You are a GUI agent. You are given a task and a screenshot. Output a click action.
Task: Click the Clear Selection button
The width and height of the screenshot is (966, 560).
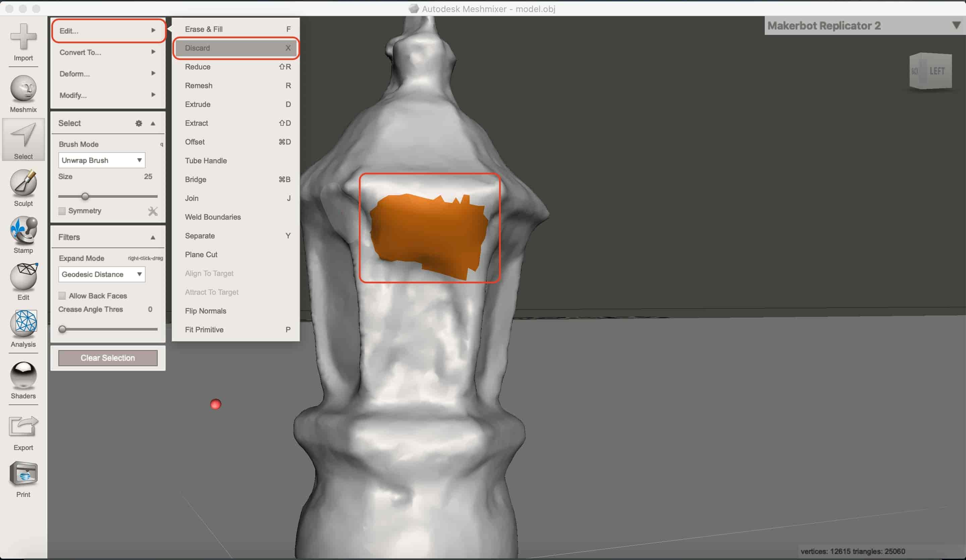point(108,358)
